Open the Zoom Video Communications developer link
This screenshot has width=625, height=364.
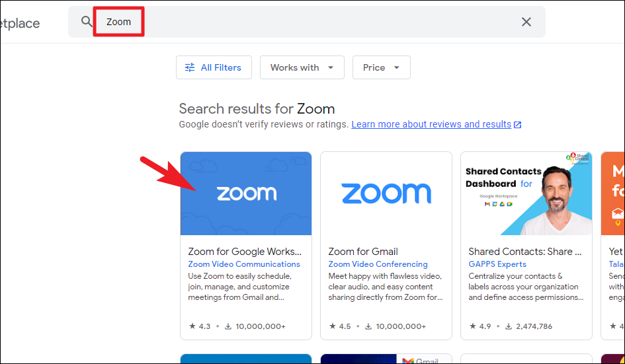(244, 264)
